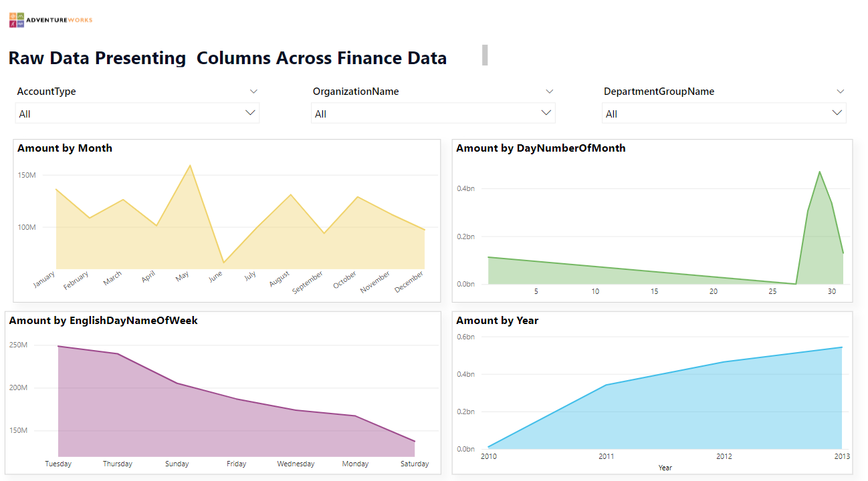Viewport: 868px width, 481px height.
Task: Click the 'All' value in the AccountType slicer
Action: point(23,114)
